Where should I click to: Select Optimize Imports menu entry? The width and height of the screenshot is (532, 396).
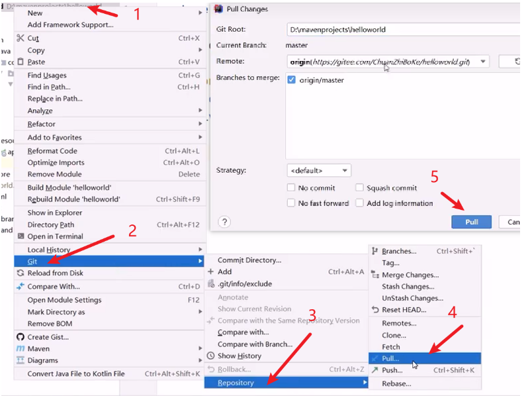[110, 162]
